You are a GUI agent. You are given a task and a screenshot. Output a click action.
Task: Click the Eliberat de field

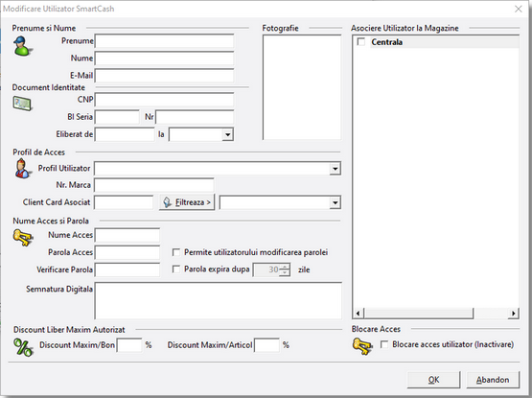[x=125, y=134]
